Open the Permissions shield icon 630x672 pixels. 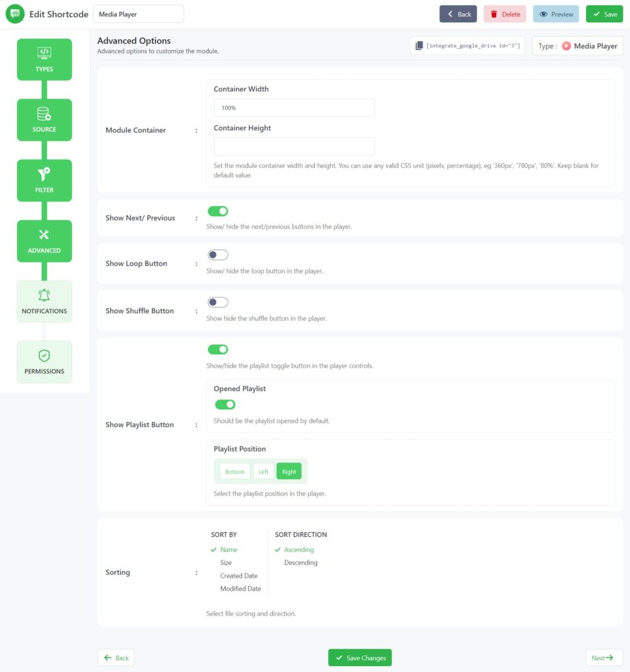pos(44,355)
